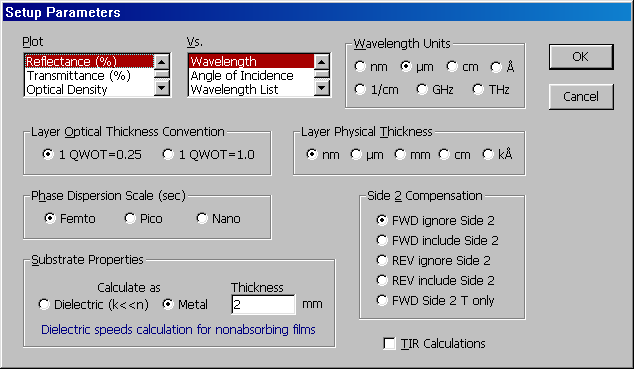Image resolution: width=634 pixels, height=369 pixels.
Task: Choose Wavelength List in Vs. list
Action: [251, 89]
